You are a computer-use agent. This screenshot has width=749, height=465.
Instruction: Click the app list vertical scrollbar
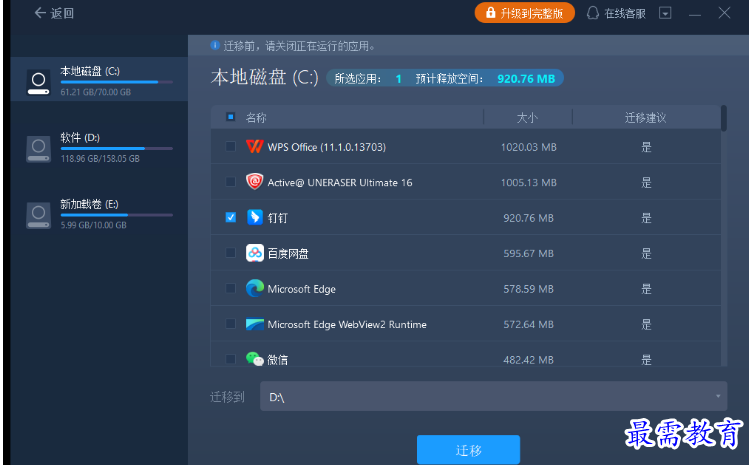click(724, 118)
